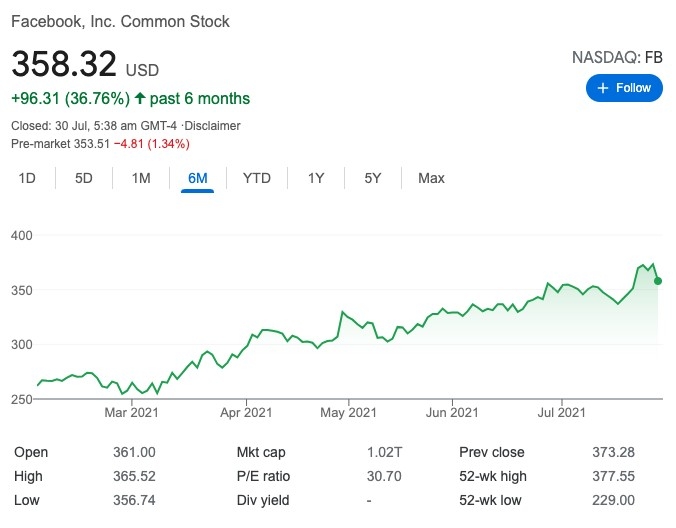Click the High value 365.52
Viewport: 676px width, 528px height.
[134, 476]
